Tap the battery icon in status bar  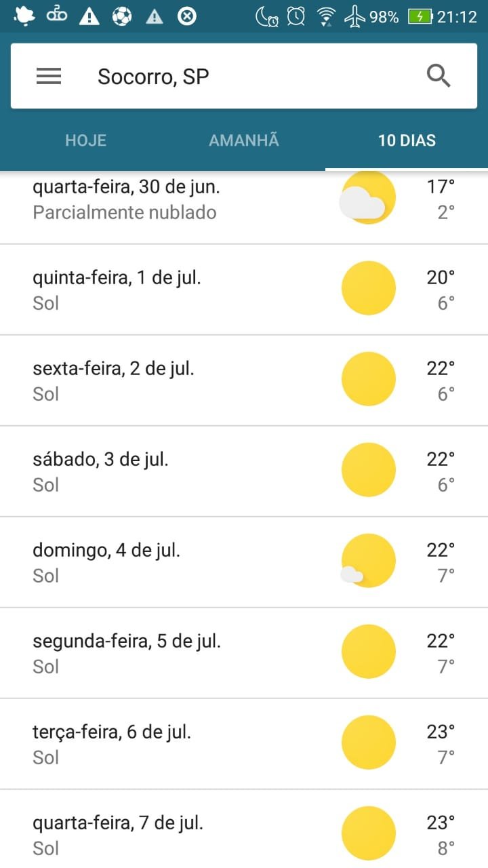click(x=420, y=16)
